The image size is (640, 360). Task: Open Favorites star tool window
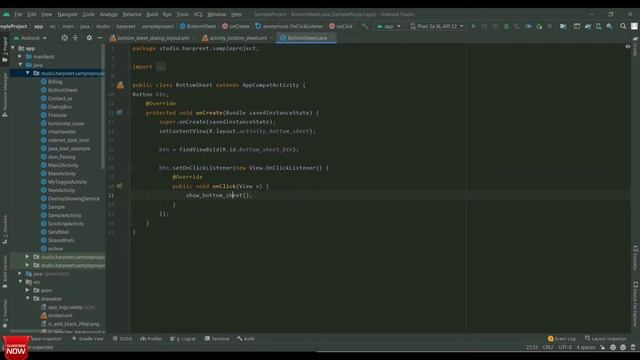click(5, 325)
